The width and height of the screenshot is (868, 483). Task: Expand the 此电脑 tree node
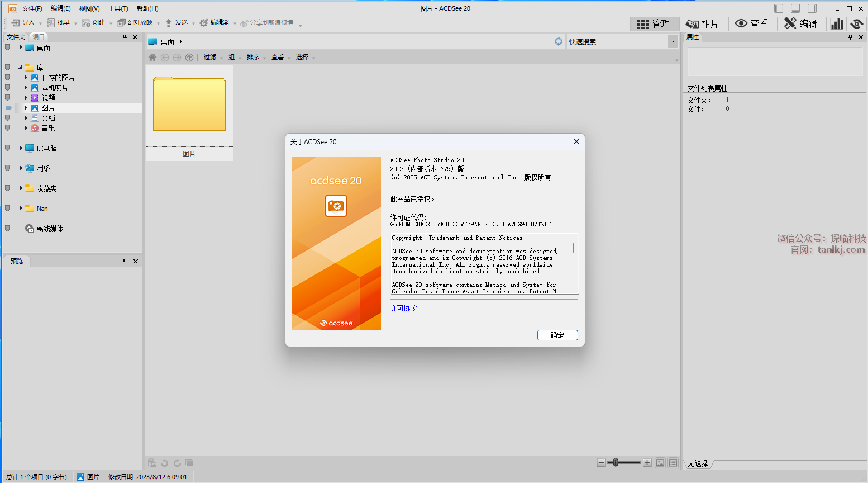click(21, 148)
